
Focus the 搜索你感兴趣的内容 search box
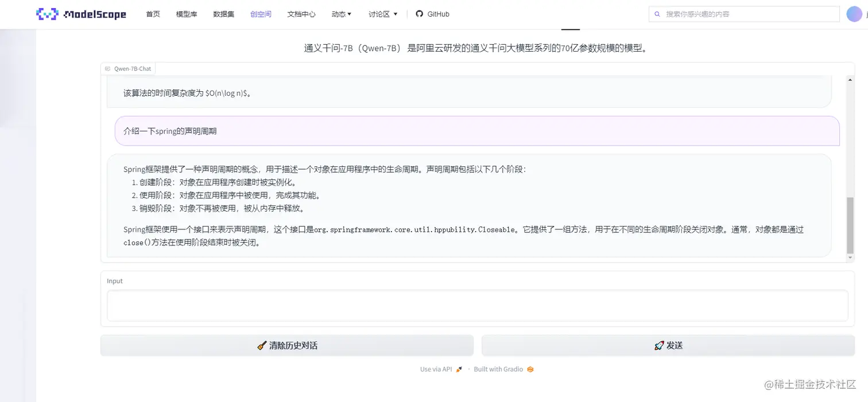point(744,14)
